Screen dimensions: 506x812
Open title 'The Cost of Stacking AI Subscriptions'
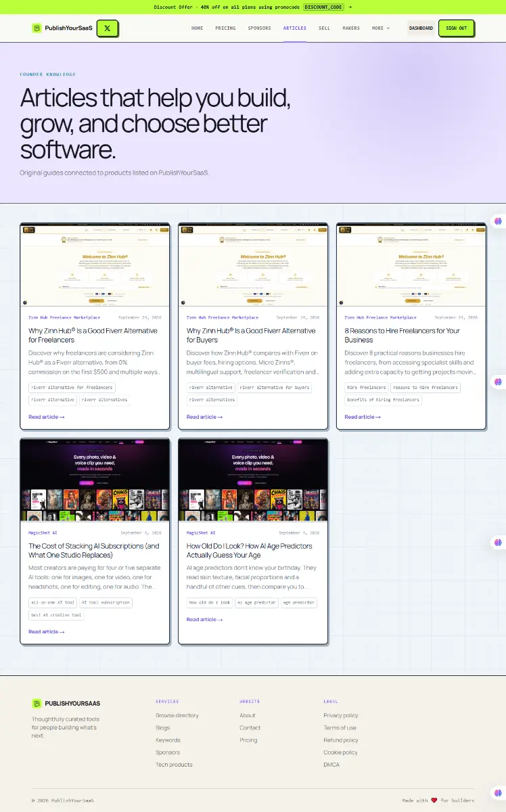coord(94,550)
